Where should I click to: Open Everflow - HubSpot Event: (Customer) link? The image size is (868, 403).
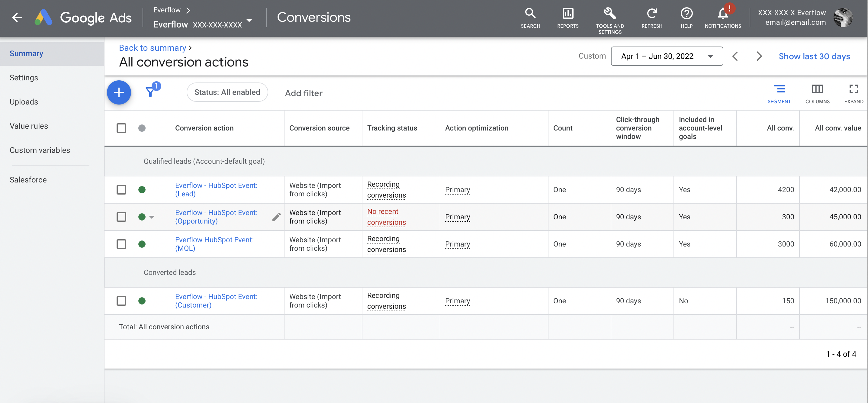point(216,301)
